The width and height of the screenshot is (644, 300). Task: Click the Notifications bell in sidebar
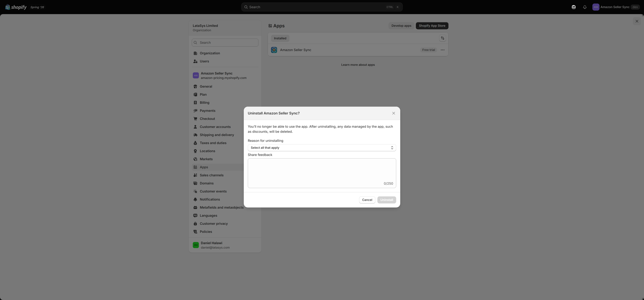(x=195, y=200)
